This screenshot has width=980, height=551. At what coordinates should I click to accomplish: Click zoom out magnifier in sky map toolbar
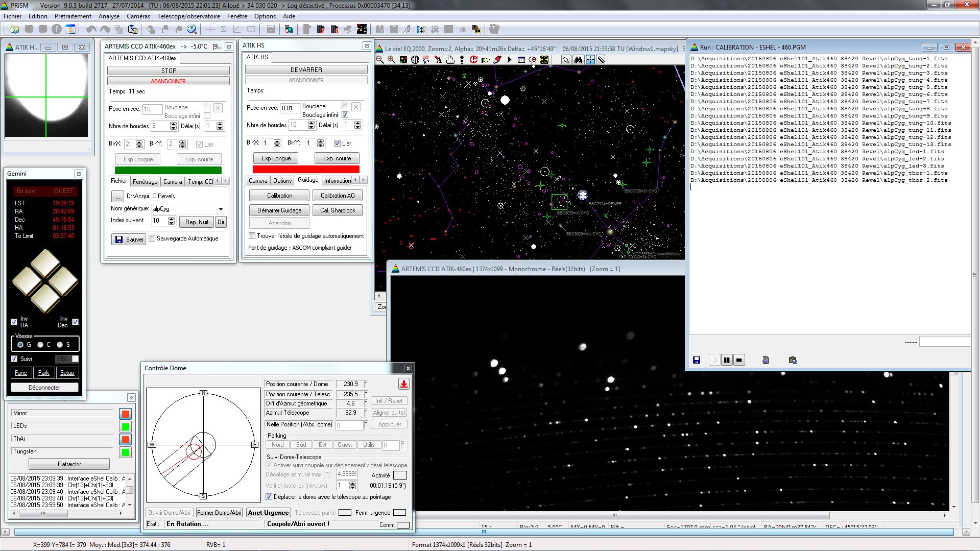[x=380, y=60]
